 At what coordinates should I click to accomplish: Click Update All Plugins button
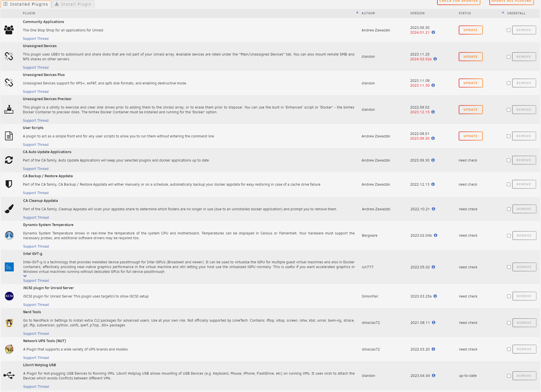[512, 2]
